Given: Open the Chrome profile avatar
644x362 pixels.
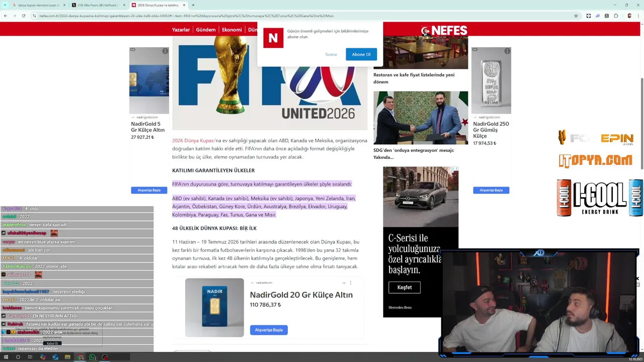Looking at the screenshot, I should [x=629, y=16].
